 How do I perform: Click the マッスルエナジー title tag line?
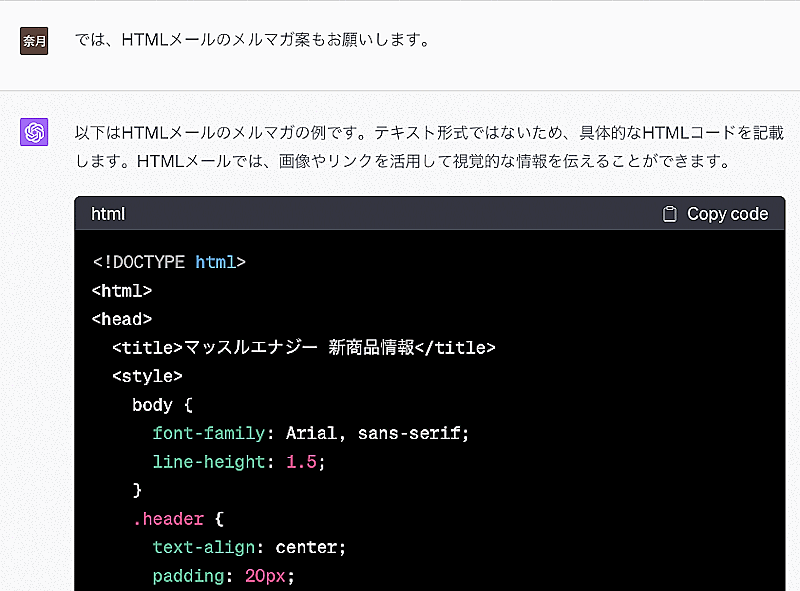(304, 348)
